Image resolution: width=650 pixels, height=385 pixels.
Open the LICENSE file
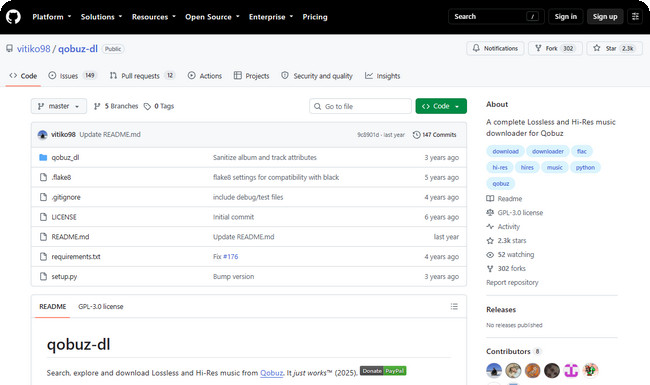point(64,217)
